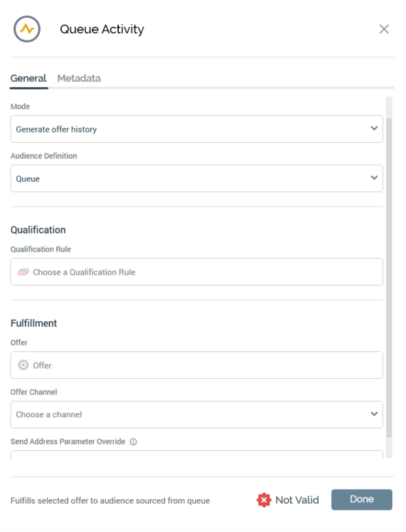Select the Choose a Qualification Rule field
This screenshot has height=532, width=406.
pyautogui.click(x=196, y=272)
